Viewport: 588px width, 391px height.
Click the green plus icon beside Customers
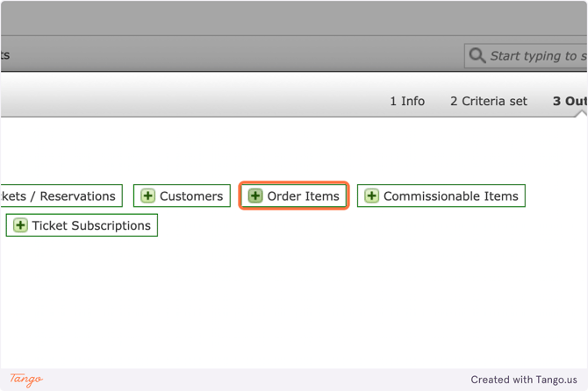pyautogui.click(x=148, y=195)
